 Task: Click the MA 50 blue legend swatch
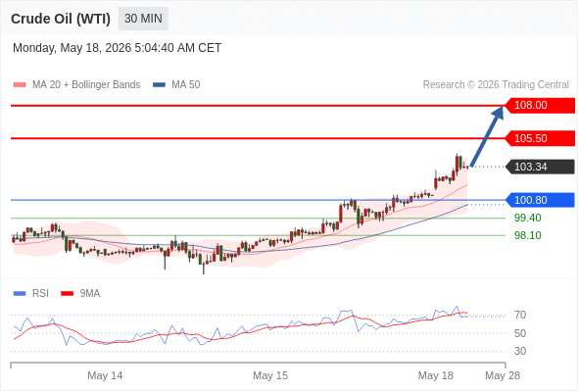pos(159,85)
